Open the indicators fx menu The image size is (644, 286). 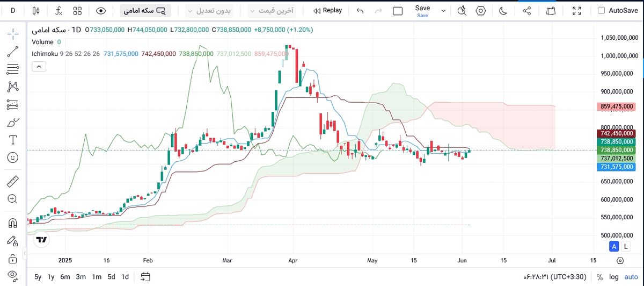tap(58, 10)
